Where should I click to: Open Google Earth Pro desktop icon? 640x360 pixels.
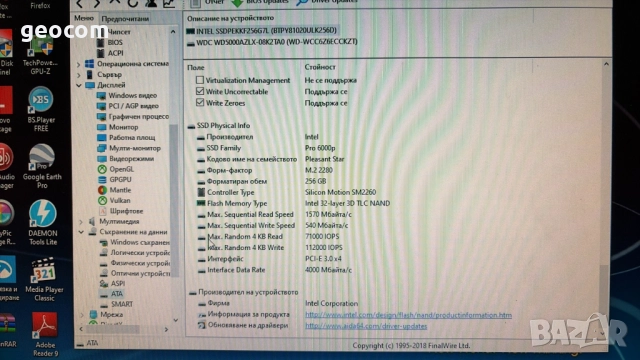[42, 167]
